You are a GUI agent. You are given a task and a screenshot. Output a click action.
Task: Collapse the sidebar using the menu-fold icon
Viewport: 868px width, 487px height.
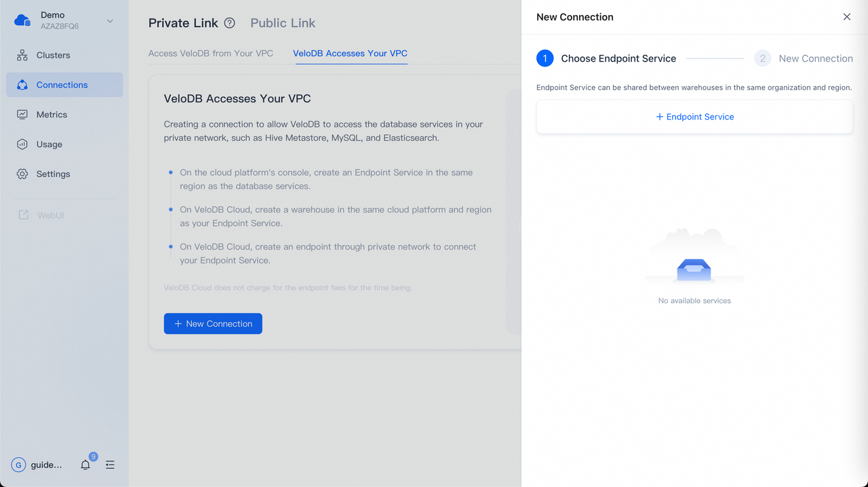[x=110, y=465]
